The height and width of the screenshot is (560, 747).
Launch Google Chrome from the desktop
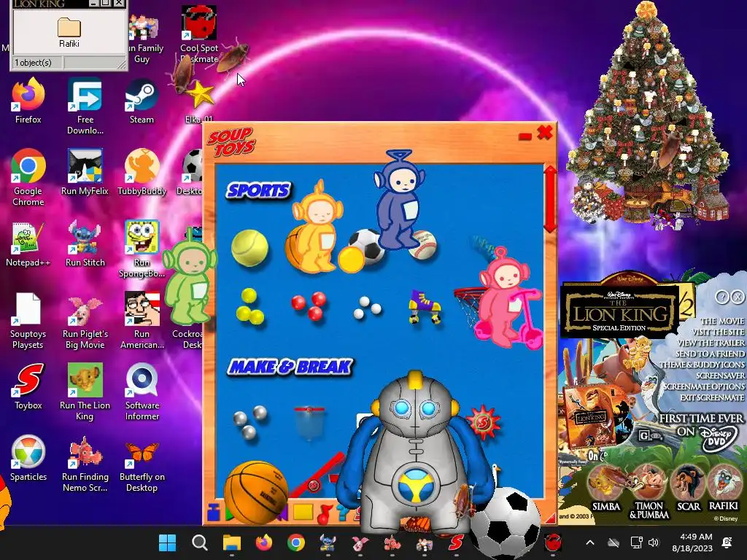(x=28, y=177)
